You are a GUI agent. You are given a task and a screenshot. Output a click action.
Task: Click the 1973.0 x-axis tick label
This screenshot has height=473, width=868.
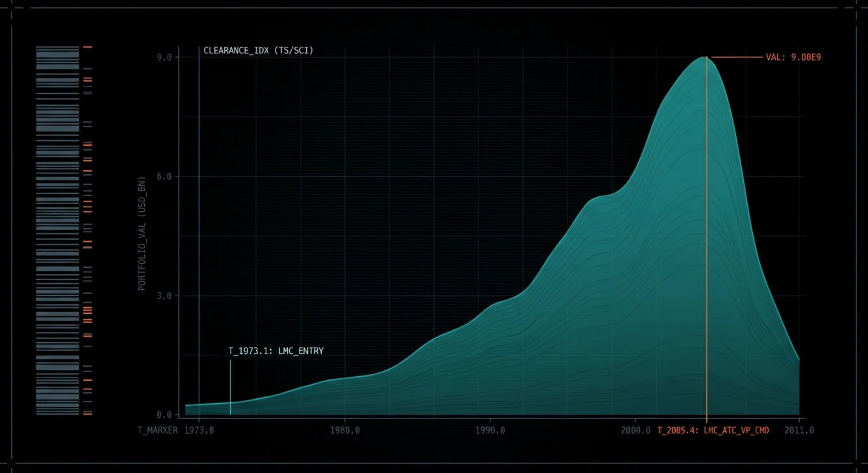tap(199, 430)
